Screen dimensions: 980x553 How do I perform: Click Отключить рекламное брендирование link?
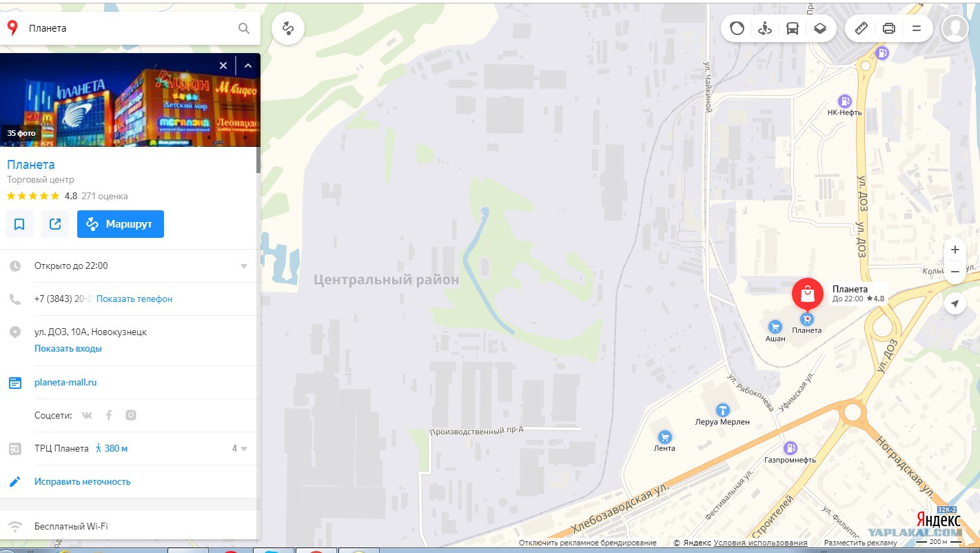tap(588, 543)
